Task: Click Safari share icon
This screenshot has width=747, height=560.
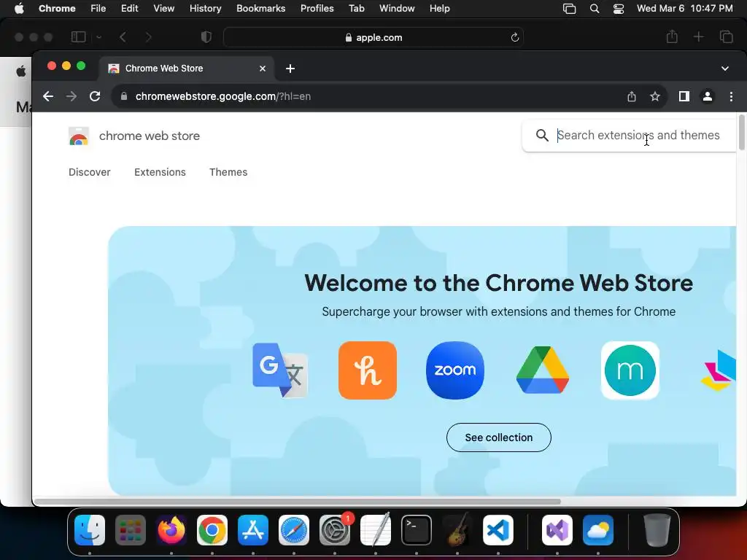Action: click(x=672, y=36)
